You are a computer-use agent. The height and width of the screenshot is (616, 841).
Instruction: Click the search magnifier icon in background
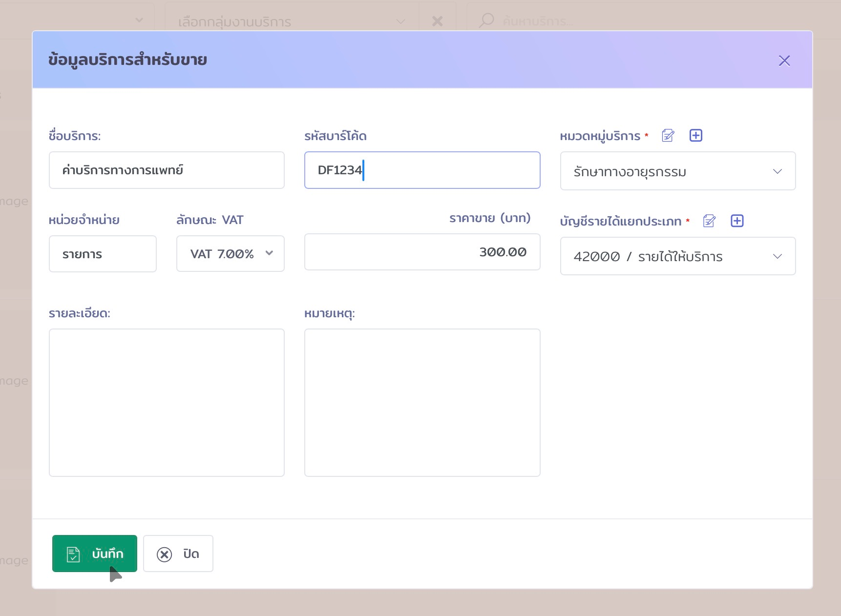[x=486, y=21]
